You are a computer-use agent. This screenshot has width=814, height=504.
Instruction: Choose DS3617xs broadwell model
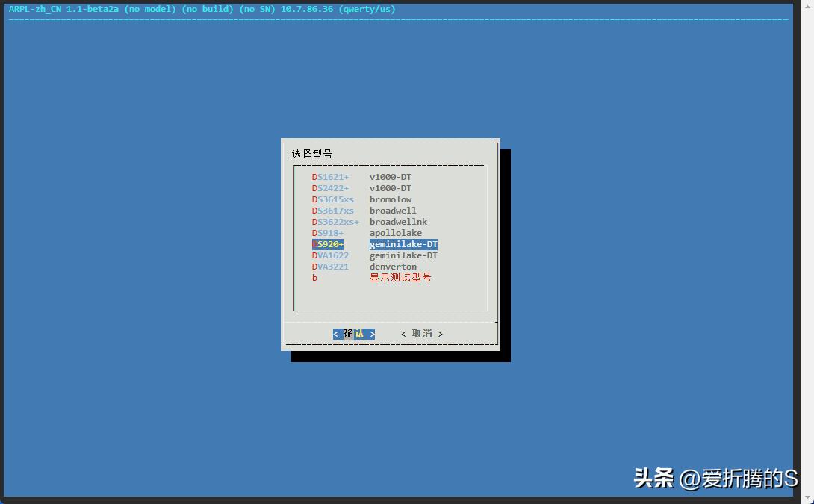364,211
